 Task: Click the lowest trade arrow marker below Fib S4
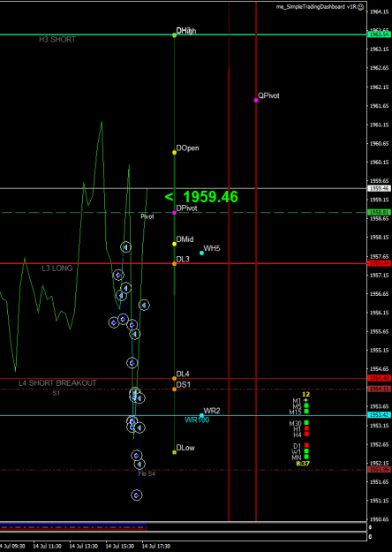(137, 495)
